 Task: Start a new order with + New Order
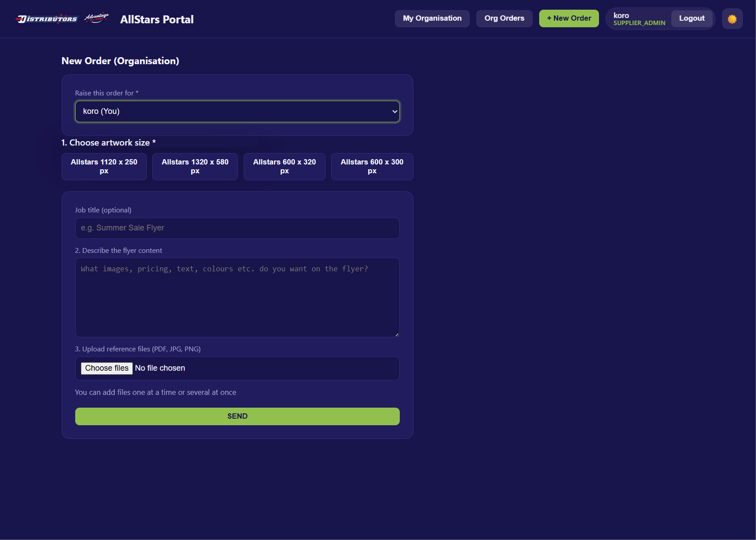tap(569, 18)
